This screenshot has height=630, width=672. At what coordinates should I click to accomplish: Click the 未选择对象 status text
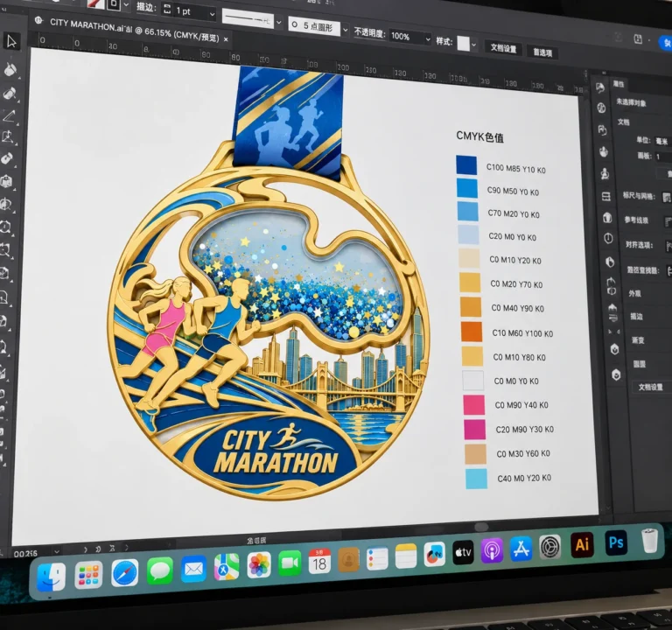point(631,103)
